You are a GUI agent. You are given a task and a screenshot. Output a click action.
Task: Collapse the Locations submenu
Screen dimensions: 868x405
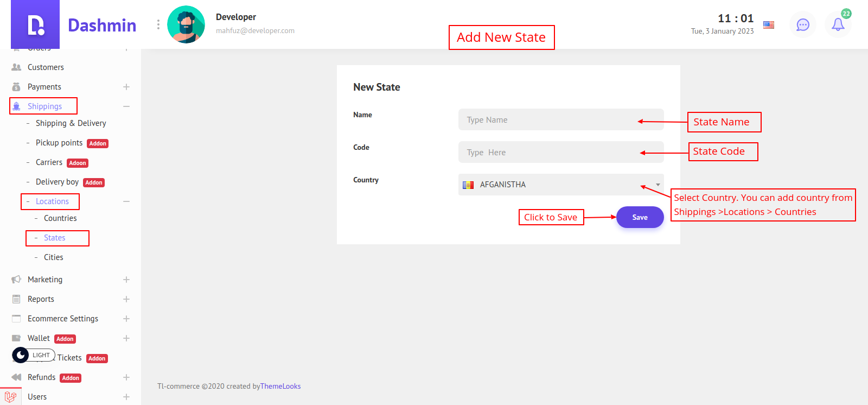(126, 201)
